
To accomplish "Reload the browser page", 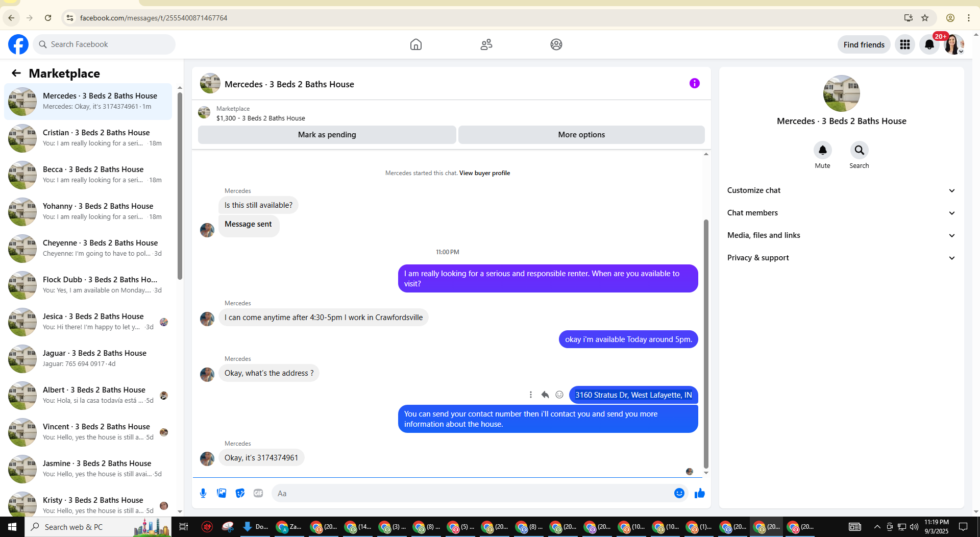I will coord(48,18).
